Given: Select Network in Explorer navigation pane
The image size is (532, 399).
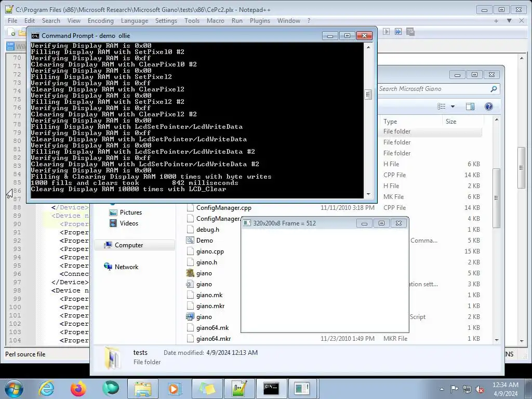Looking at the screenshot, I should (x=126, y=267).
